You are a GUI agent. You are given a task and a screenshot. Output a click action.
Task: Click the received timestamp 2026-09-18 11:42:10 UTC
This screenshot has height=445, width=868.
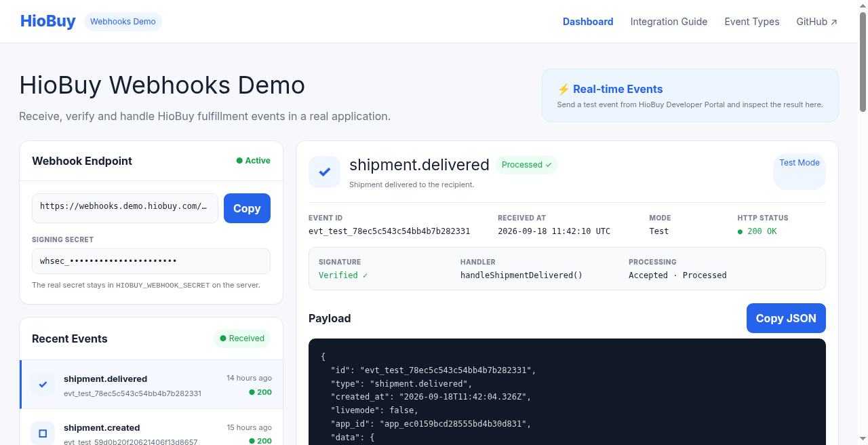[554, 231]
